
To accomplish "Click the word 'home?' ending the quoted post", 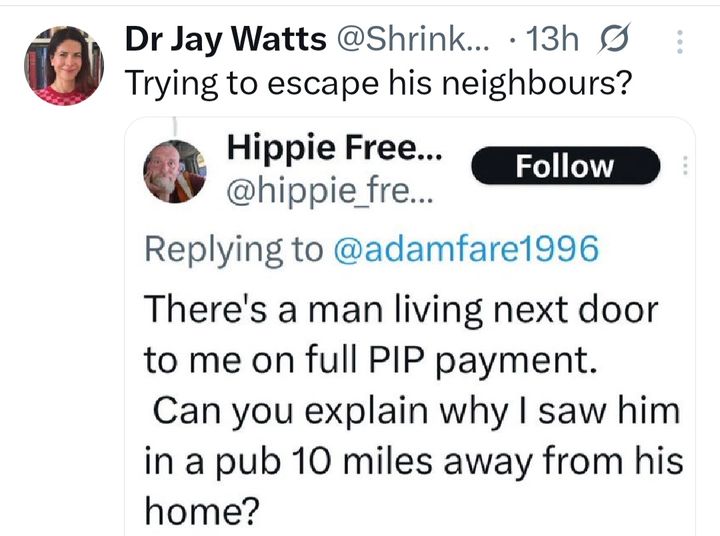I will pyautogui.click(x=202, y=511).
